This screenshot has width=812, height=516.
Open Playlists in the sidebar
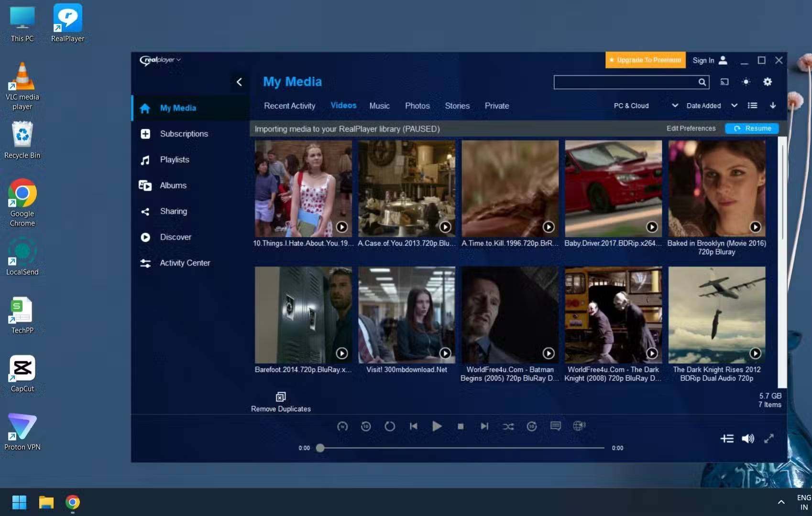point(175,160)
